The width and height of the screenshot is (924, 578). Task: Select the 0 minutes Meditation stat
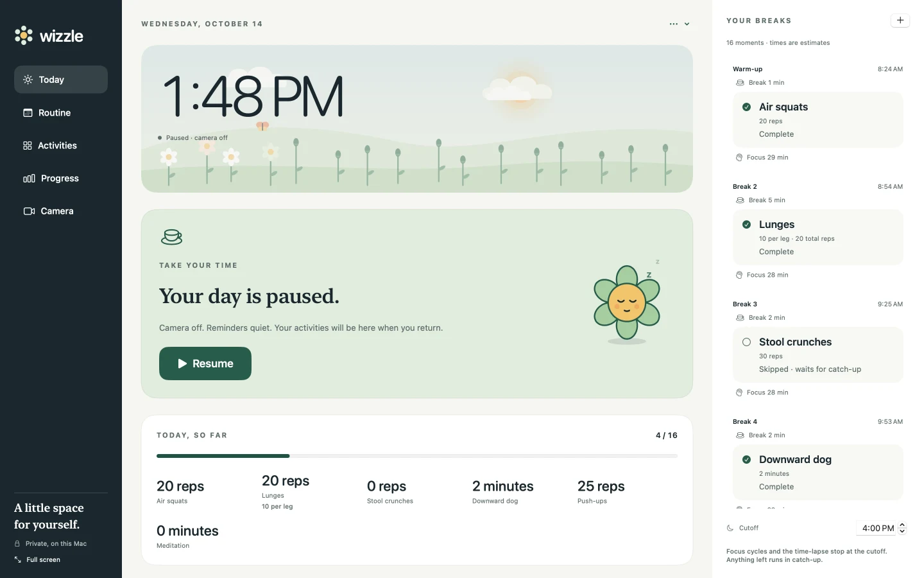point(187,537)
